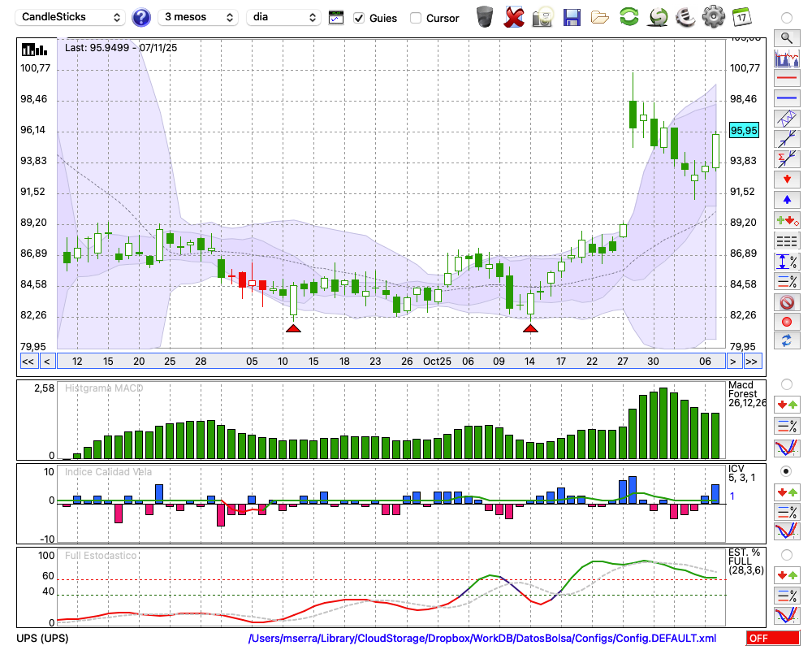Select the radio button beside the MACD panel
Viewport: 812px width, 650px height.
pos(786,383)
